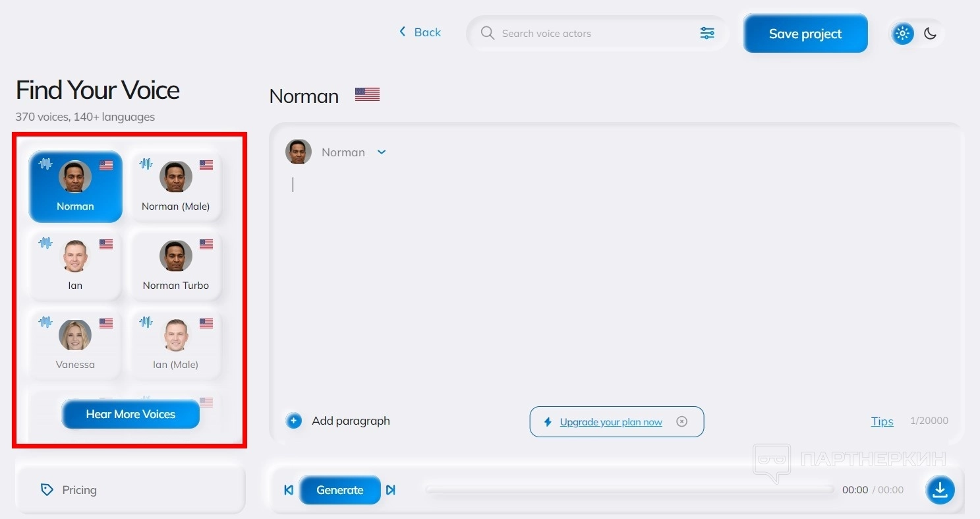Image resolution: width=980 pixels, height=519 pixels.
Task: Switch to light mode sun icon
Action: (x=903, y=34)
